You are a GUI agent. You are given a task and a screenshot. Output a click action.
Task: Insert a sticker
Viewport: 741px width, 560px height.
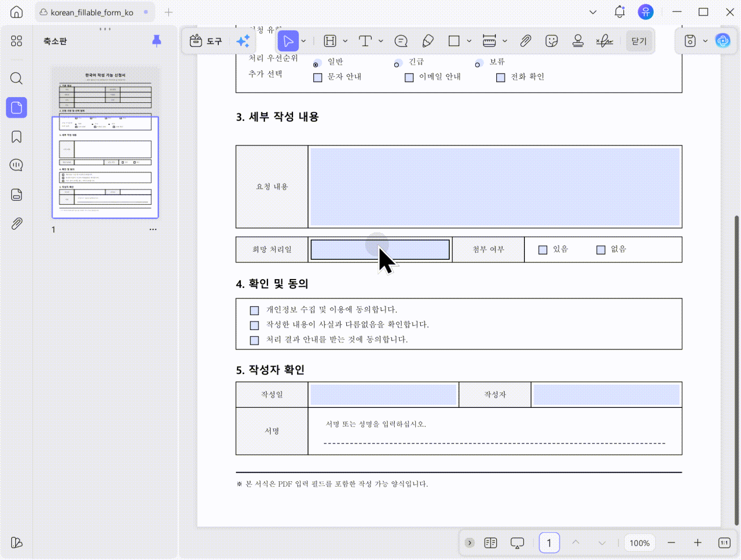coord(552,41)
